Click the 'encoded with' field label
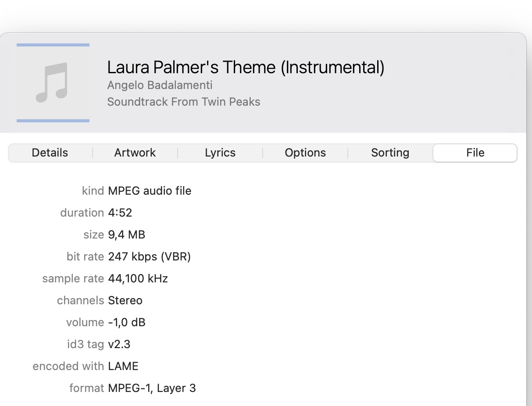 pos(68,366)
